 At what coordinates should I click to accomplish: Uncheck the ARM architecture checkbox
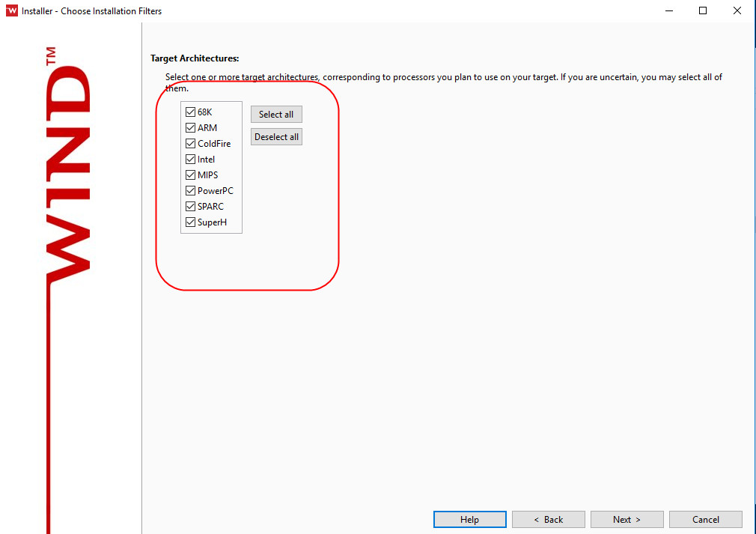click(x=190, y=127)
